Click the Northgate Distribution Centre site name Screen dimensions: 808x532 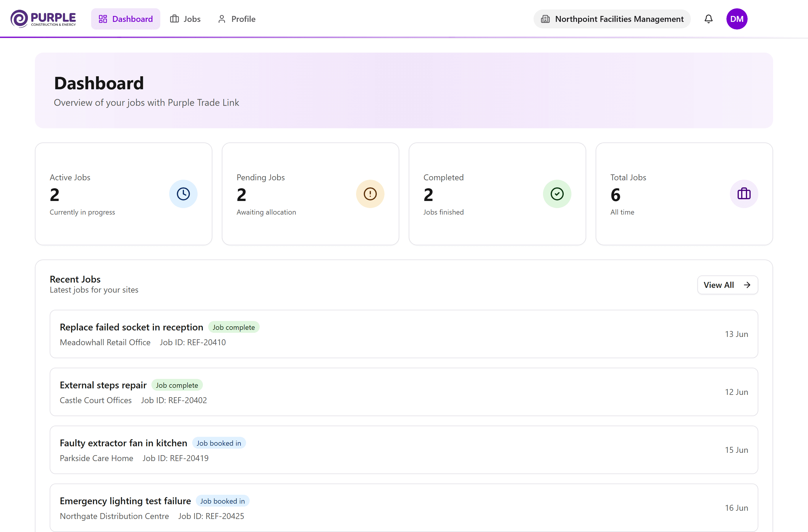tap(114, 516)
